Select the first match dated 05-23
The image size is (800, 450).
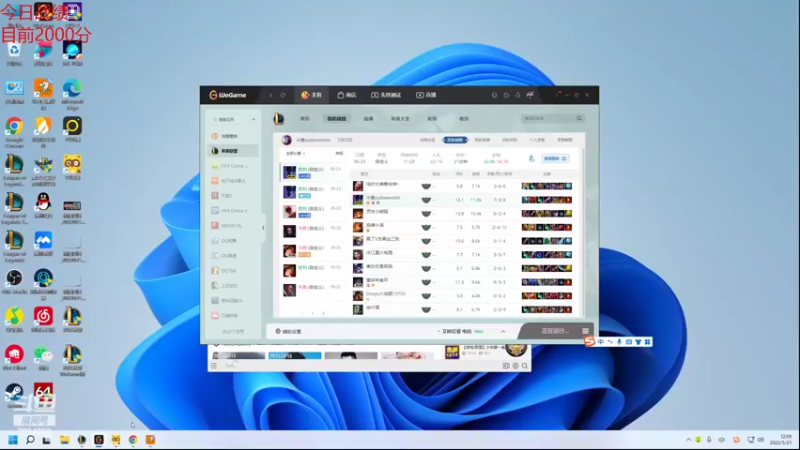pos(313,172)
